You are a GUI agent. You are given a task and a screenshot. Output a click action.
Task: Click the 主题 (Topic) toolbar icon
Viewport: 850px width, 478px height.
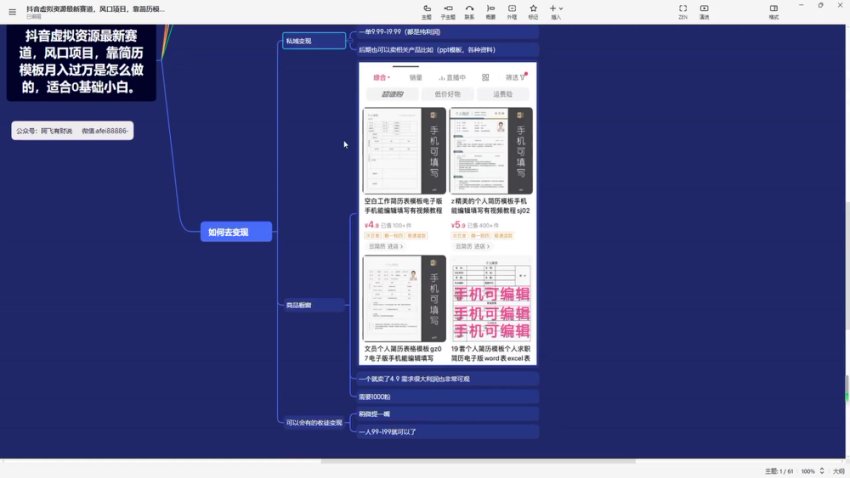(427, 10)
